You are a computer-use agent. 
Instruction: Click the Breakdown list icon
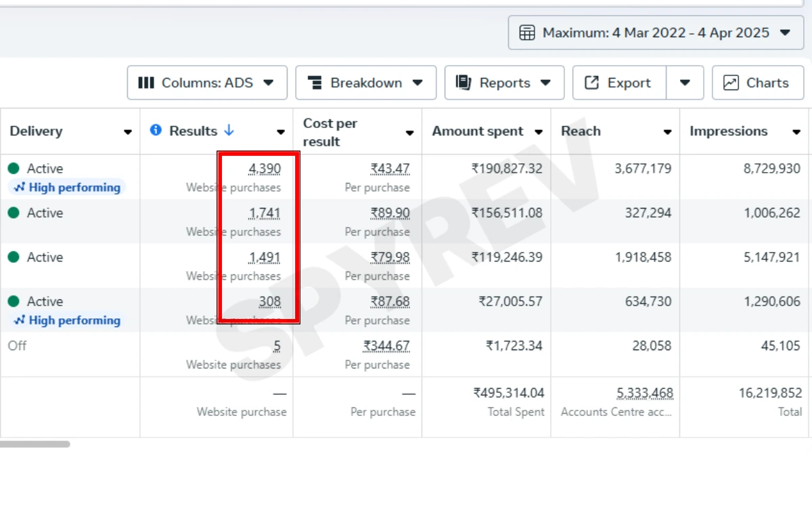coord(315,83)
